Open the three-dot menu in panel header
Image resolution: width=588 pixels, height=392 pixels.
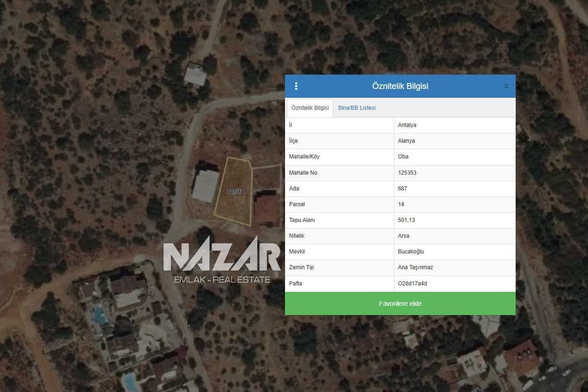coord(296,86)
